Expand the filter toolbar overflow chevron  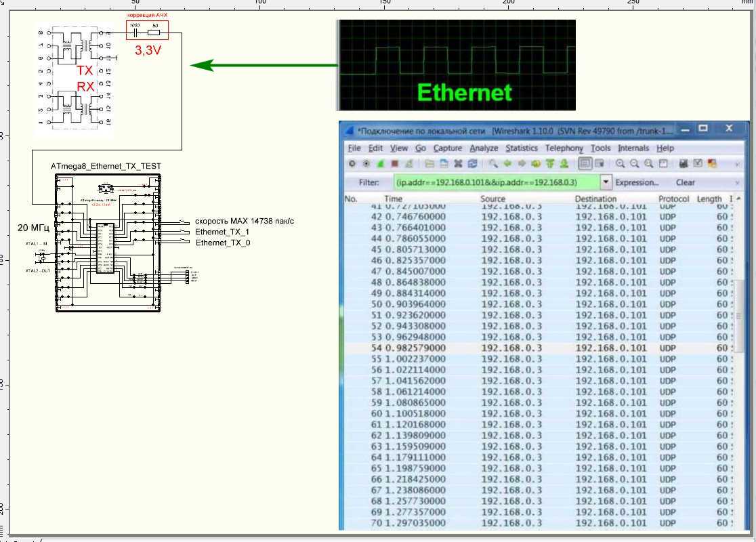tap(737, 182)
